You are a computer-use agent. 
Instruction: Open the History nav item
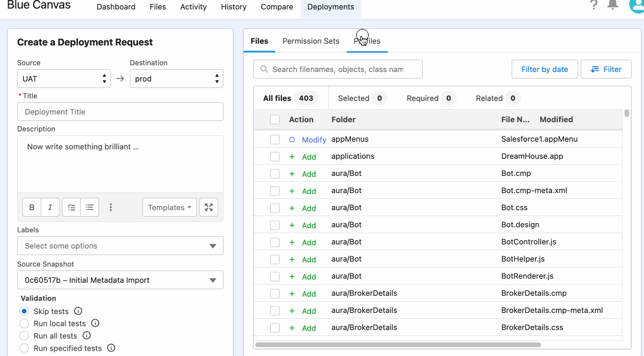234,7
